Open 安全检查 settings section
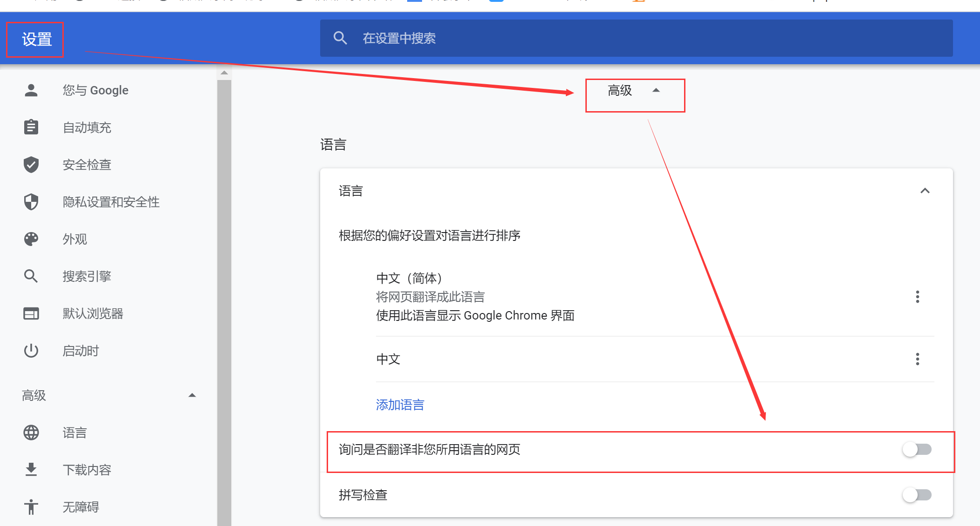Viewport: 980px width, 526px height. 87,165
